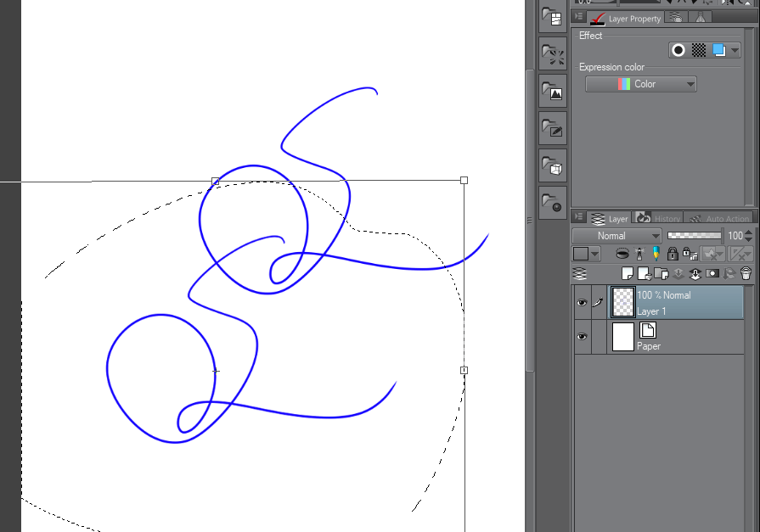Click the Layer color effect icon
Viewport: 760px width, 532px height.
(719, 50)
